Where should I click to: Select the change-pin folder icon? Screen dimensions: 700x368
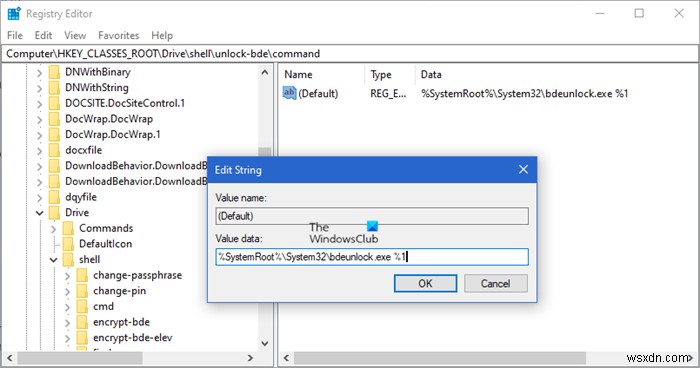pyautogui.click(x=82, y=291)
